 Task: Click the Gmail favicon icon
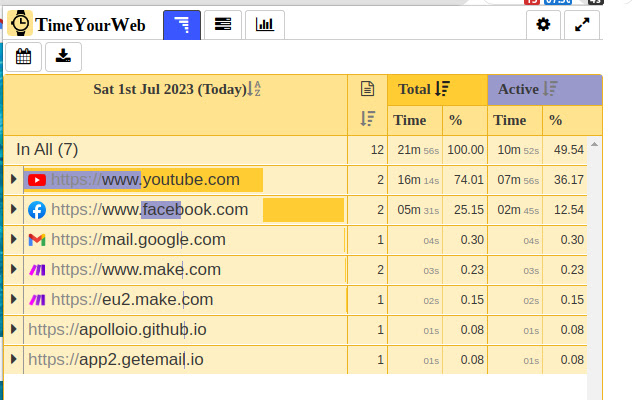(37, 240)
